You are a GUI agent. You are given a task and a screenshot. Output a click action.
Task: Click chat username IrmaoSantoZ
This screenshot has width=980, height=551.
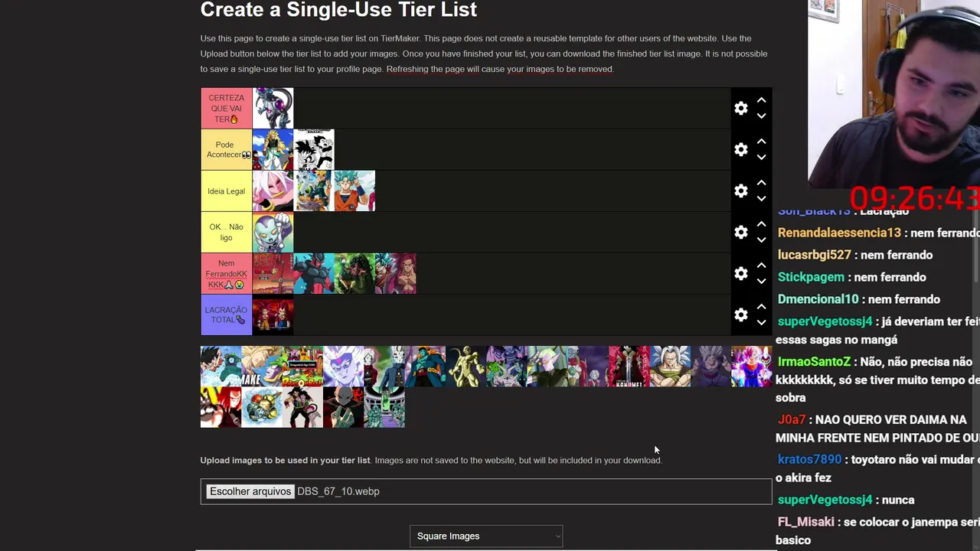(x=815, y=362)
